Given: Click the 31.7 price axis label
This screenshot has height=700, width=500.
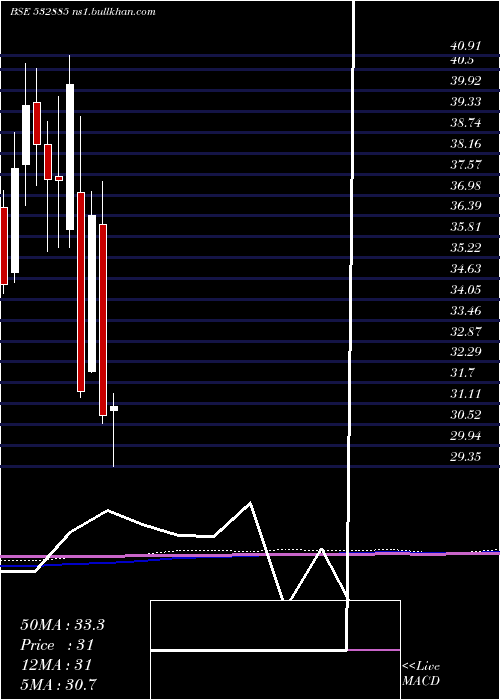Looking at the screenshot, I should tap(462, 373).
